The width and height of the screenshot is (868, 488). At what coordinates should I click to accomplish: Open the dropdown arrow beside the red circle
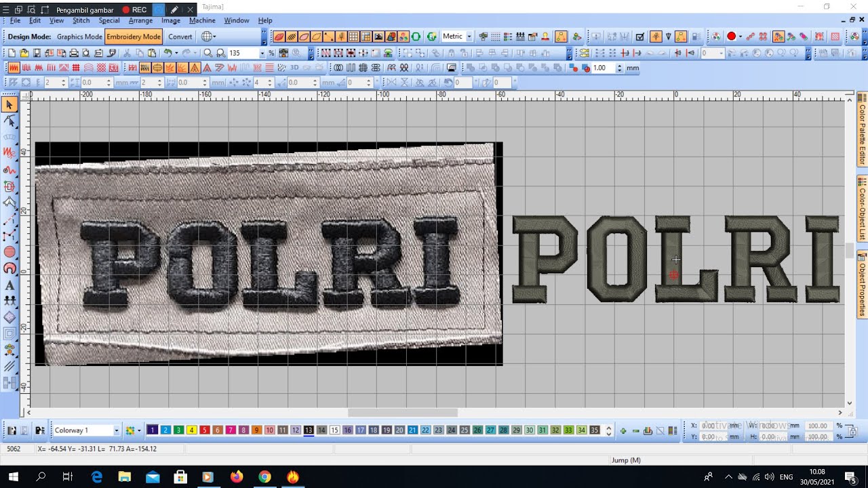click(x=741, y=37)
